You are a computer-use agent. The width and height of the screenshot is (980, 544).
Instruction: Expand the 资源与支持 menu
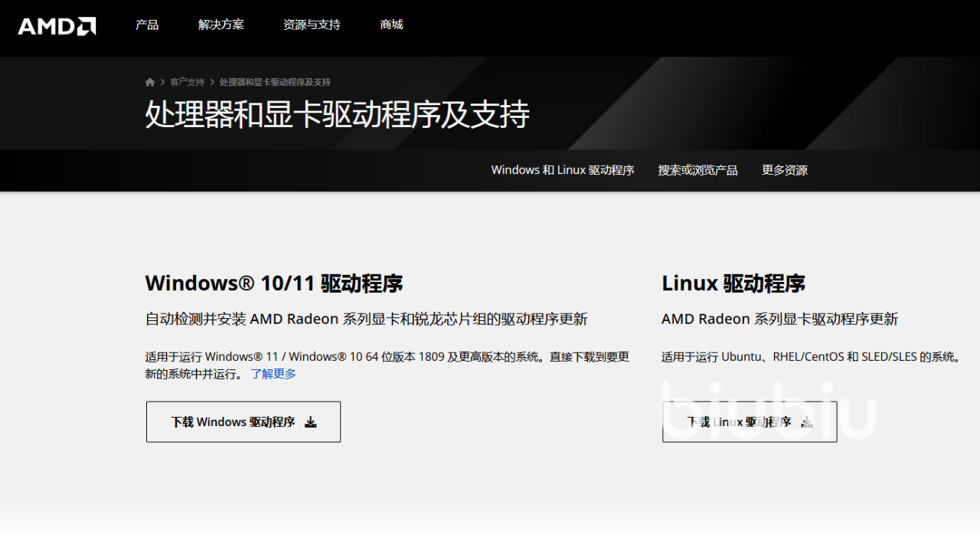point(312,25)
